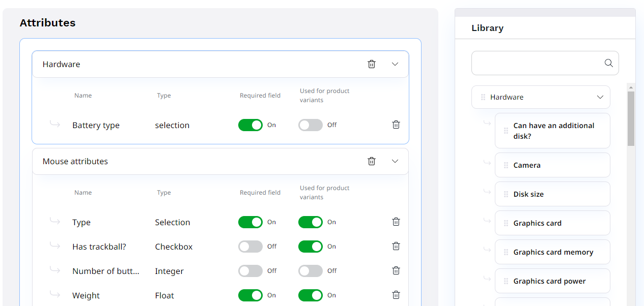The image size is (644, 306).
Task: Enable product variants for Number of buttons
Action: [311, 271]
